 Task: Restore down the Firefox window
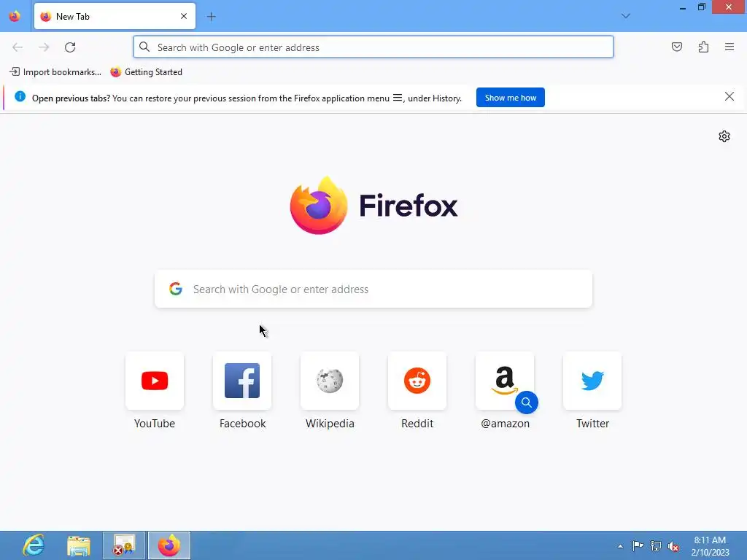point(701,7)
